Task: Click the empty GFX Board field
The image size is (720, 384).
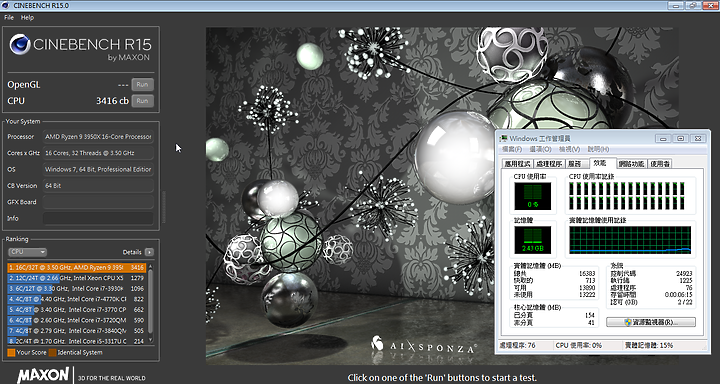Action: coord(98,202)
